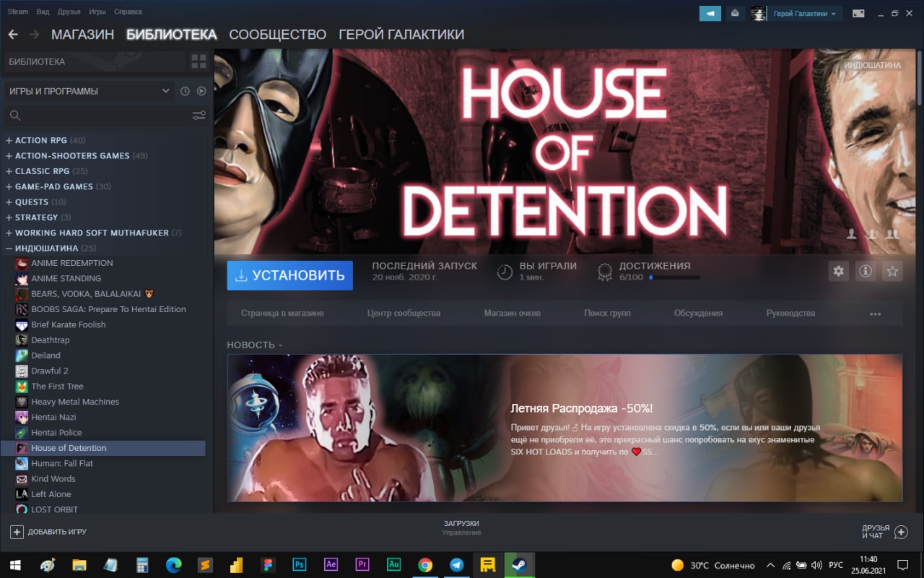Image resolution: width=924 pixels, height=578 pixels.
Task: Open the Справка menu
Action: (128, 12)
